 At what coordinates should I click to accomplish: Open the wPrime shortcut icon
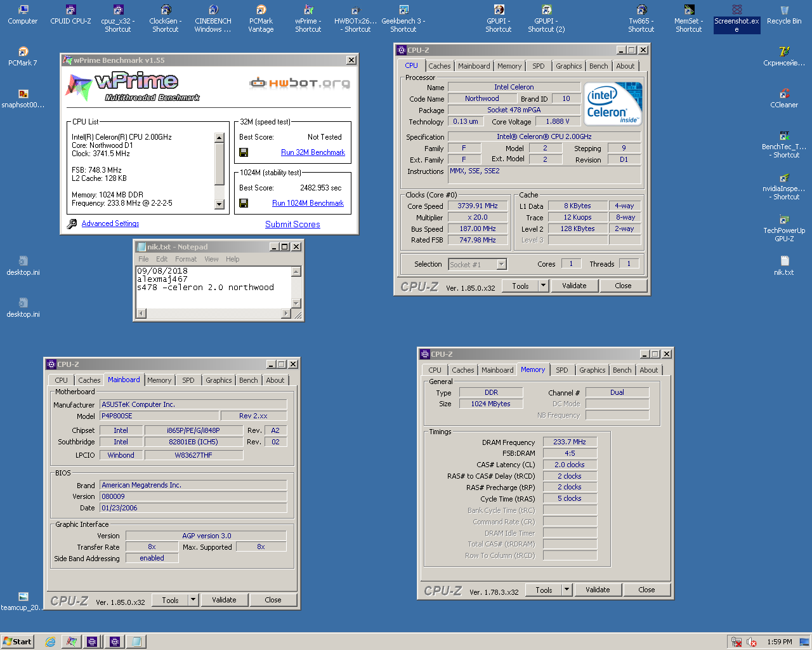tap(308, 18)
